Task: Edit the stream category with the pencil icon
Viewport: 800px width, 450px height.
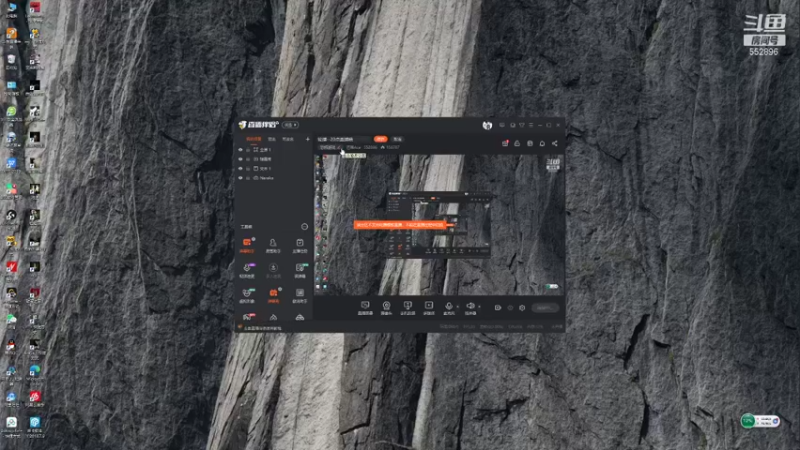Action: pyautogui.click(x=339, y=147)
